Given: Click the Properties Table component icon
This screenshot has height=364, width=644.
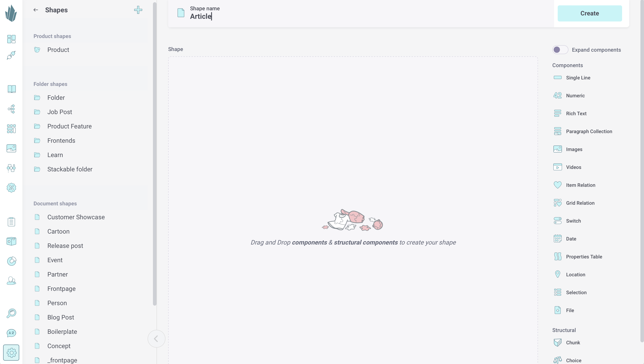Looking at the screenshot, I should (x=558, y=257).
